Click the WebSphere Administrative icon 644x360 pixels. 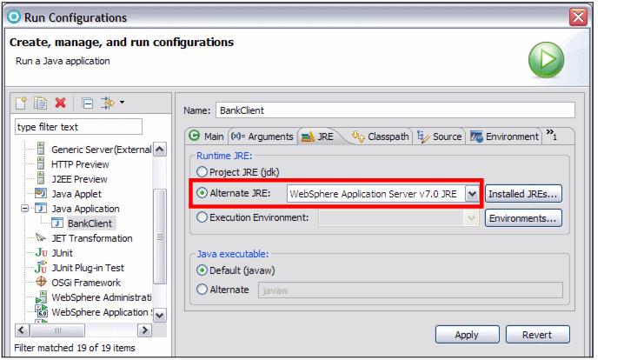point(41,297)
